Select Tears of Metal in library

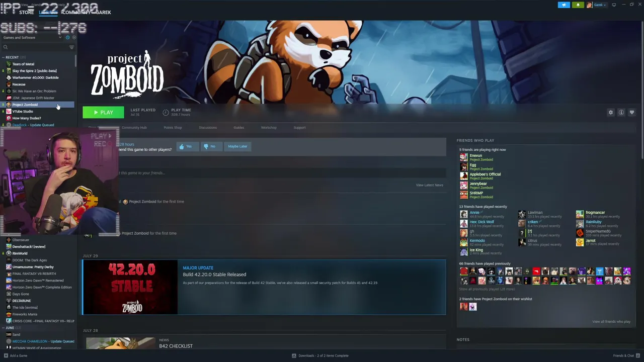click(23, 64)
